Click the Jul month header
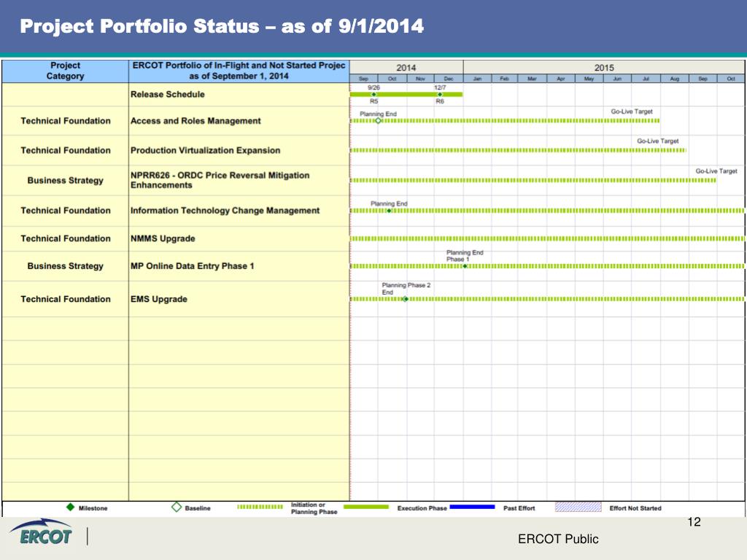The image size is (747, 560). pyautogui.click(x=646, y=79)
